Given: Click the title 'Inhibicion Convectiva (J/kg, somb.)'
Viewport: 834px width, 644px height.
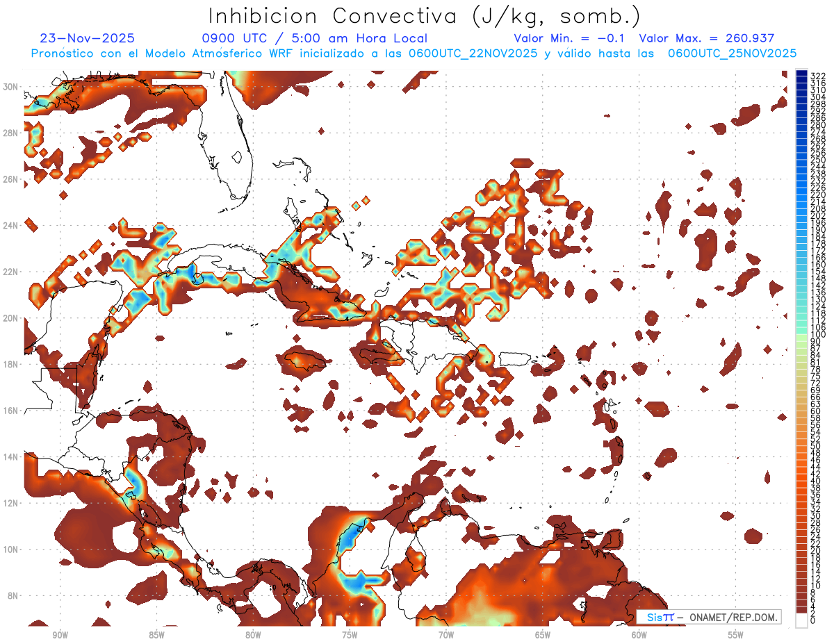Looking at the screenshot, I should (x=425, y=16).
